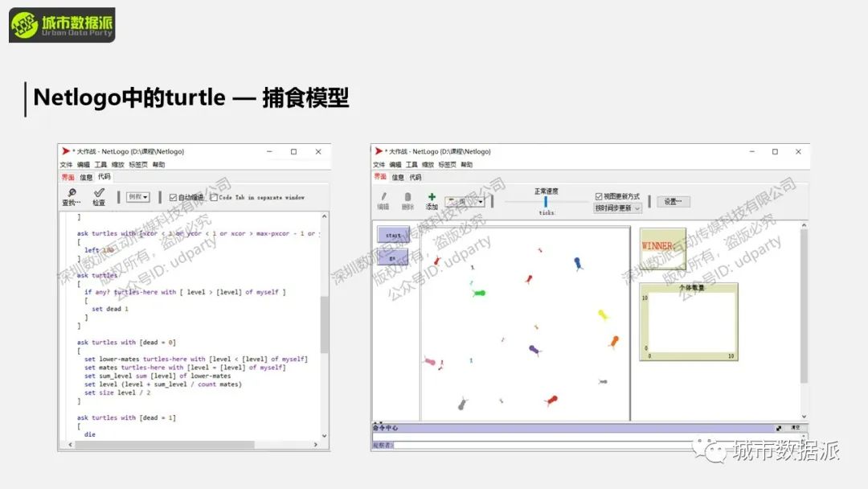The image size is (868, 489).
Task: Click the Edit (编辑) pencil icon in interface toolbar
Action: [x=383, y=196]
